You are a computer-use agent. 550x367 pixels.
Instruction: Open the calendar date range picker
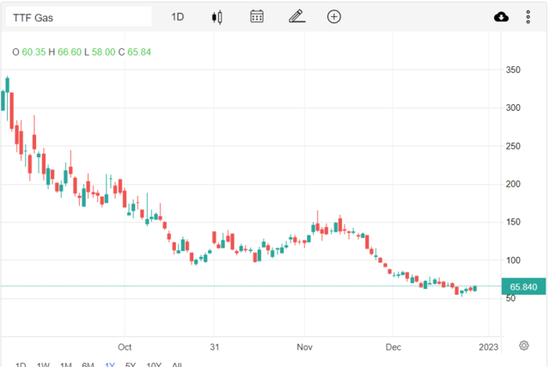tap(257, 16)
